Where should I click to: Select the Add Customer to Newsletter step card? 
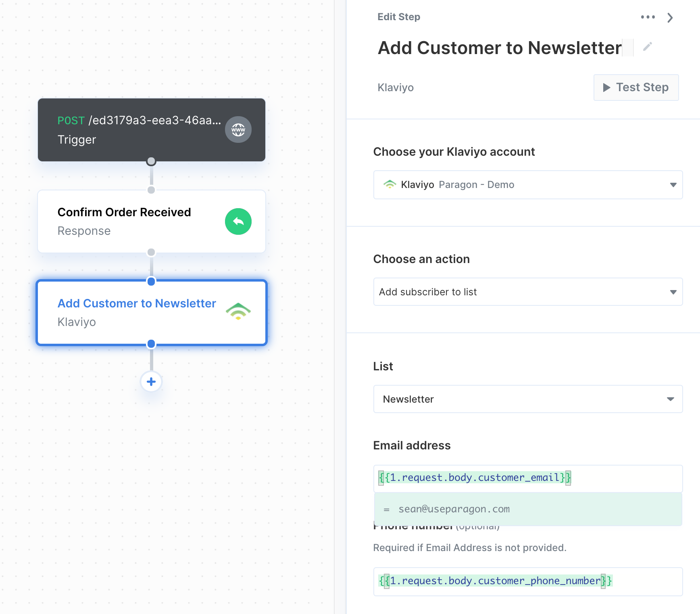pyautogui.click(x=152, y=313)
